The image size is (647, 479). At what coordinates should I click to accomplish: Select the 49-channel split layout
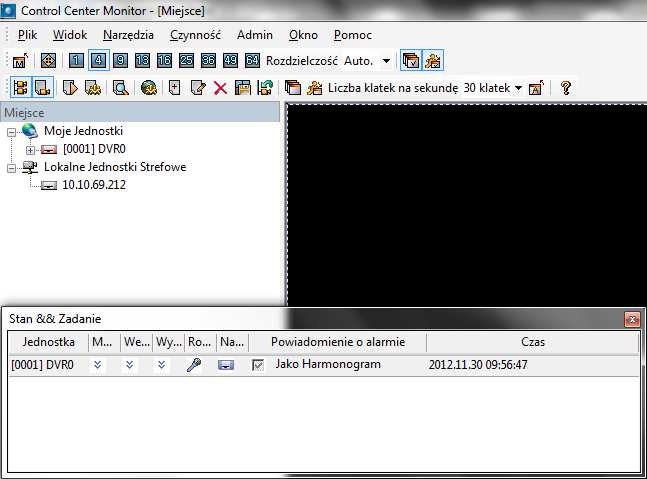tap(230, 61)
